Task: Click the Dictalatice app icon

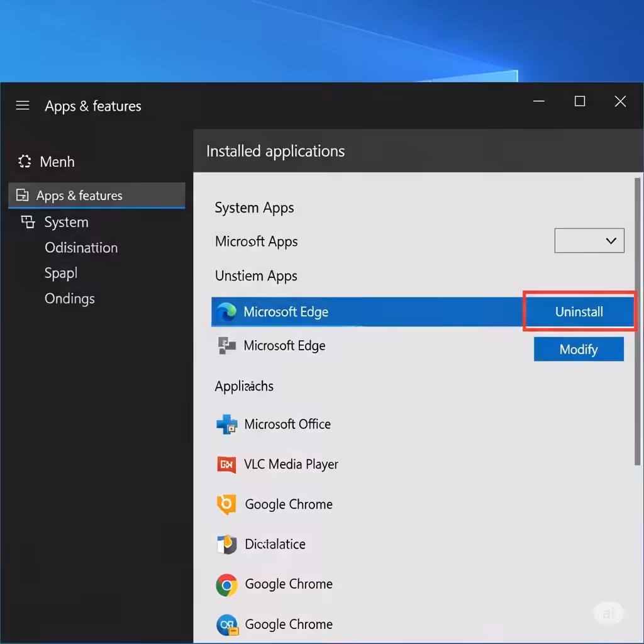Action: (x=226, y=544)
